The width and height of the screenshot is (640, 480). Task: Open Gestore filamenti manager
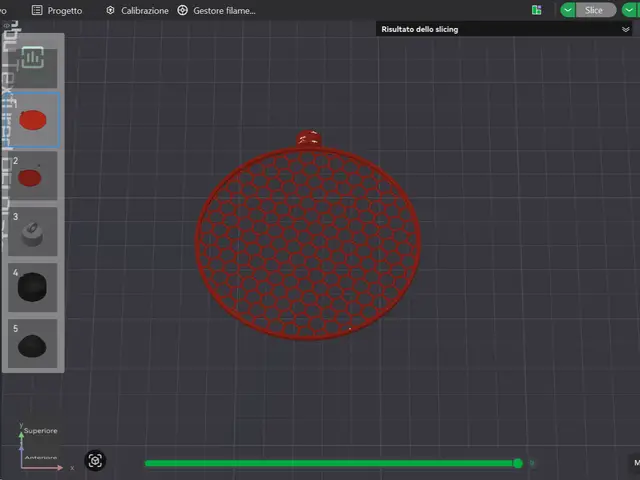pos(216,11)
